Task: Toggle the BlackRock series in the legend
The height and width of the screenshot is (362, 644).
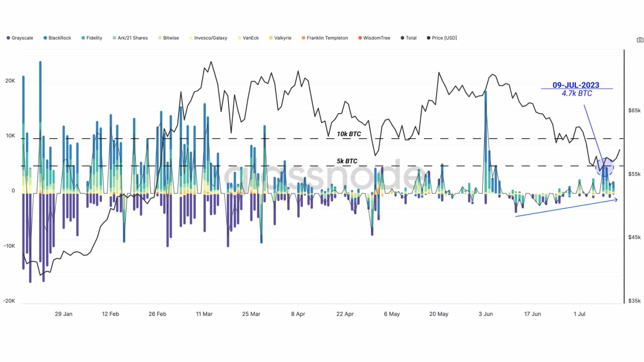Action: pos(57,38)
